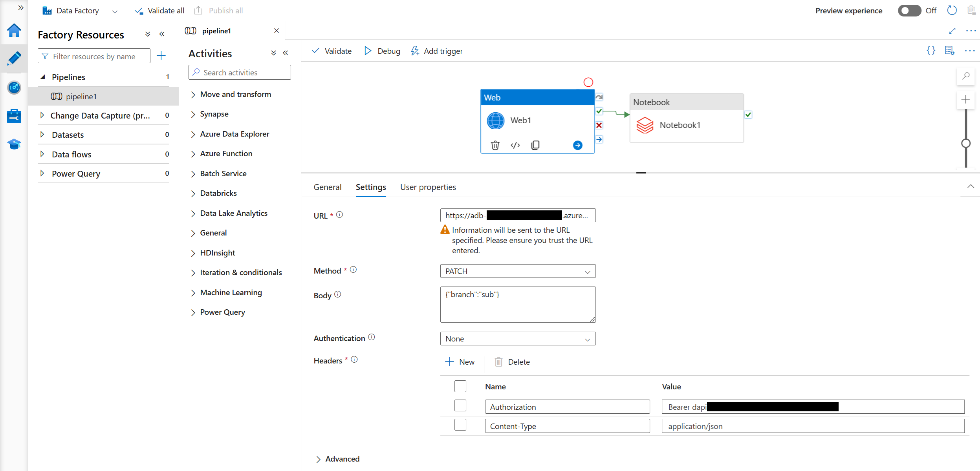Delete the Web1 activity with trash icon
Screen dimensions: 980x471
495,145
